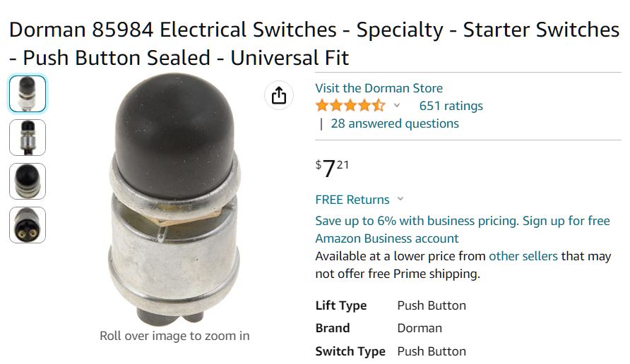Image resolution: width=630 pixels, height=364 pixels.
Task: Select third thumbnail showing top view
Action: (28, 181)
